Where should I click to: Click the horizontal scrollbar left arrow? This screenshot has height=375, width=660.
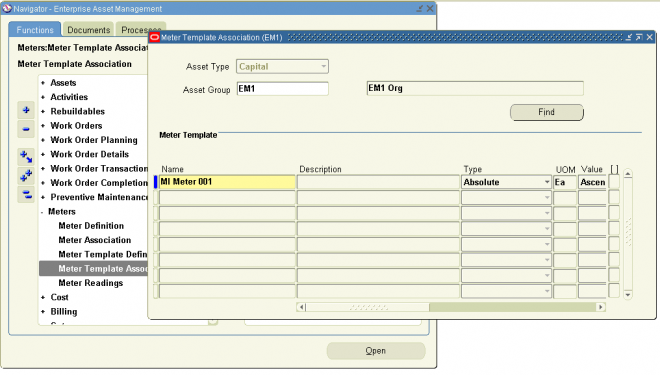pyautogui.click(x=301, y=307)
